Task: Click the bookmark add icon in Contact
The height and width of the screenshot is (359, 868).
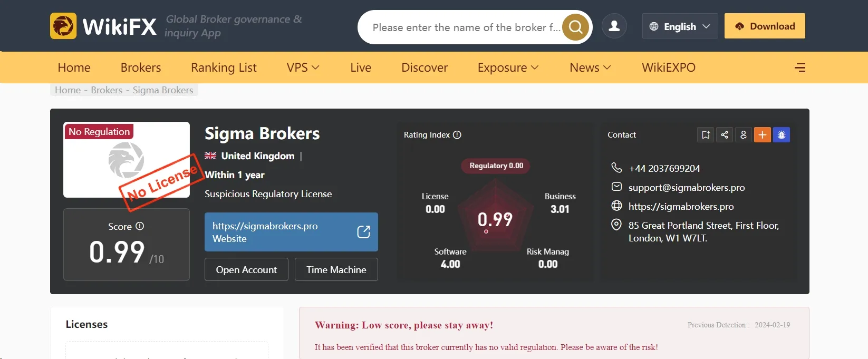Action: pyautogui.click(x=706, y=135)
